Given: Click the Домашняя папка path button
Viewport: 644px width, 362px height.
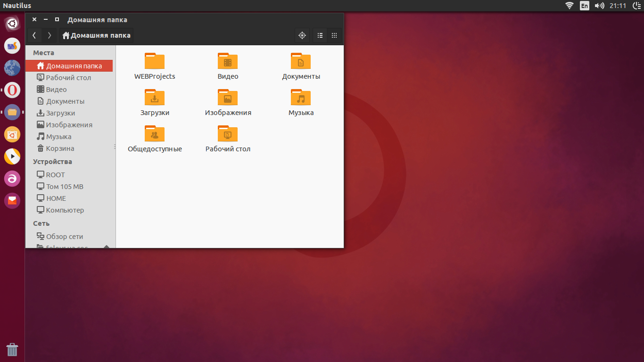Looking at the screenshot, I should [x=97, y=35].
